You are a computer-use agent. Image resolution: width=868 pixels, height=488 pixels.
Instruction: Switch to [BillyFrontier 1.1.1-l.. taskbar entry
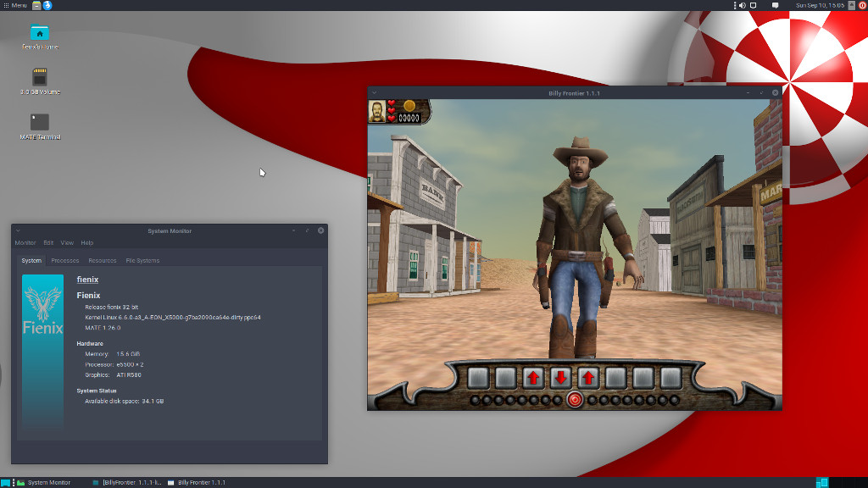point(127,482)
